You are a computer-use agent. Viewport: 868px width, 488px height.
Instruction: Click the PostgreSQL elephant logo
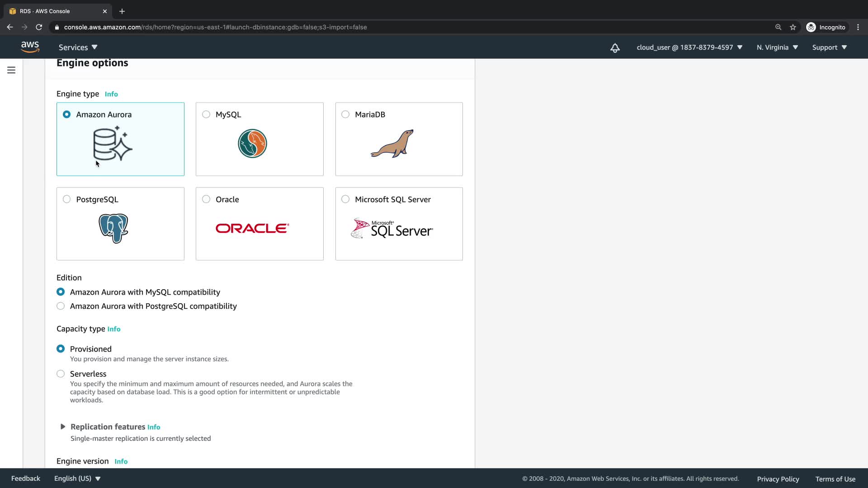pyautogui.click(x=113, y=228)
